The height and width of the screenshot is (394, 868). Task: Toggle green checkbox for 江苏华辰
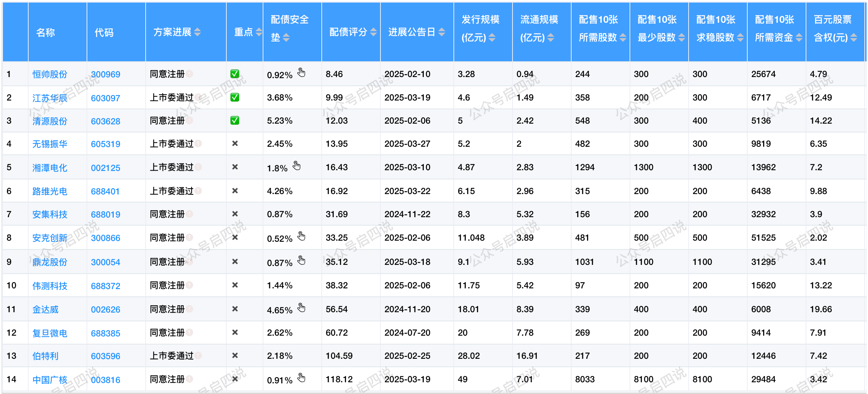pos(235,97)
